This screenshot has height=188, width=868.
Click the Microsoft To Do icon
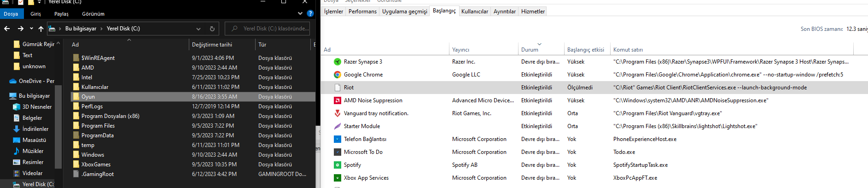point(338,152)
